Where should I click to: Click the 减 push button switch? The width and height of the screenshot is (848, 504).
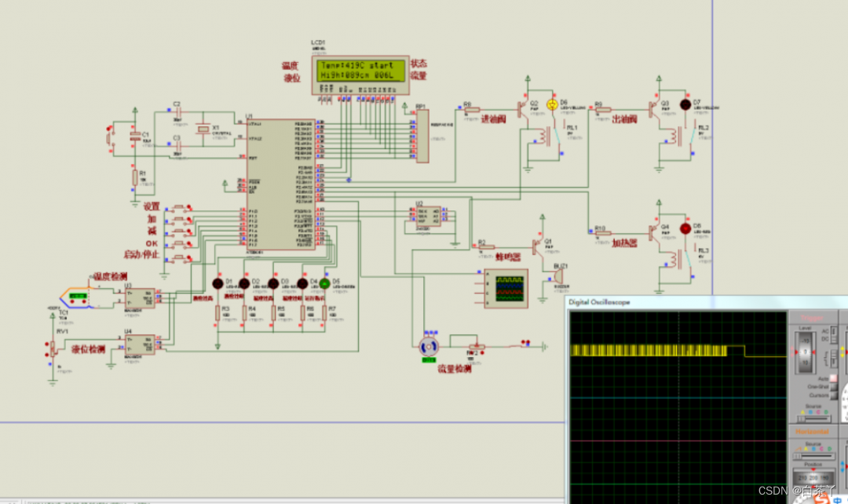point(180,232)
